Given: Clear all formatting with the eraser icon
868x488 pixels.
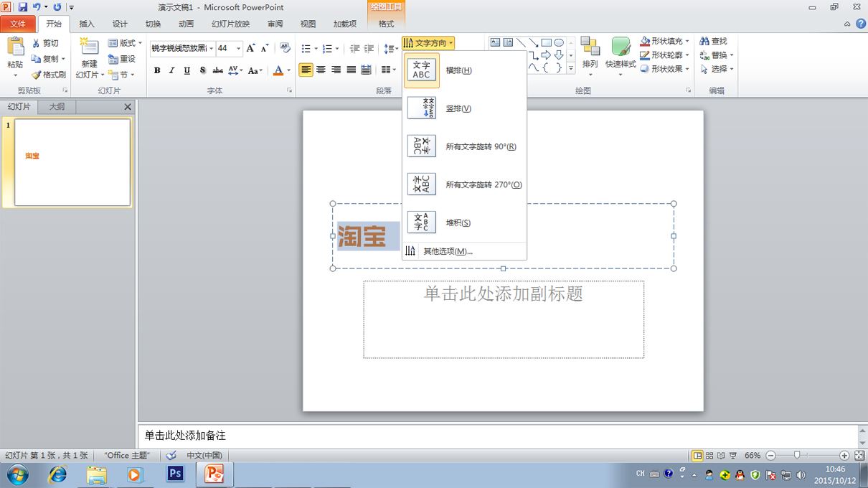Looking at the screenshot, I should coord(286,48).
